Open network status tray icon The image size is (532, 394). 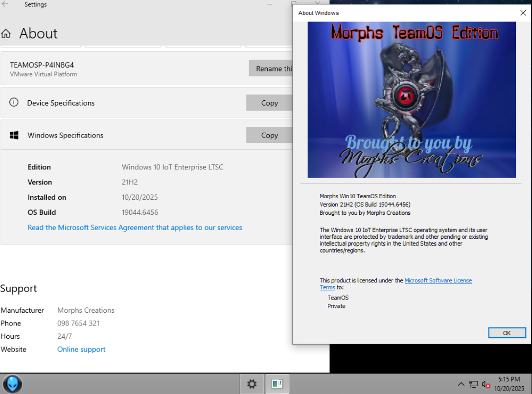474,384
